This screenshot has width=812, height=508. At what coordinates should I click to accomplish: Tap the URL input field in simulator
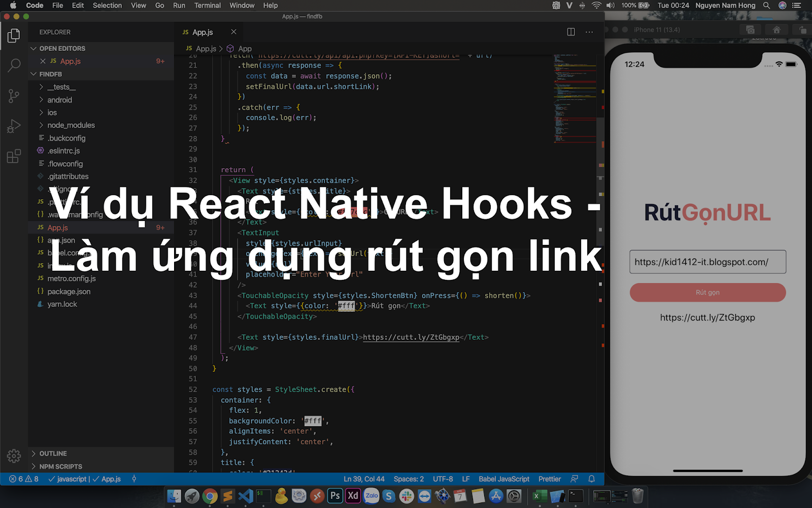707,262
